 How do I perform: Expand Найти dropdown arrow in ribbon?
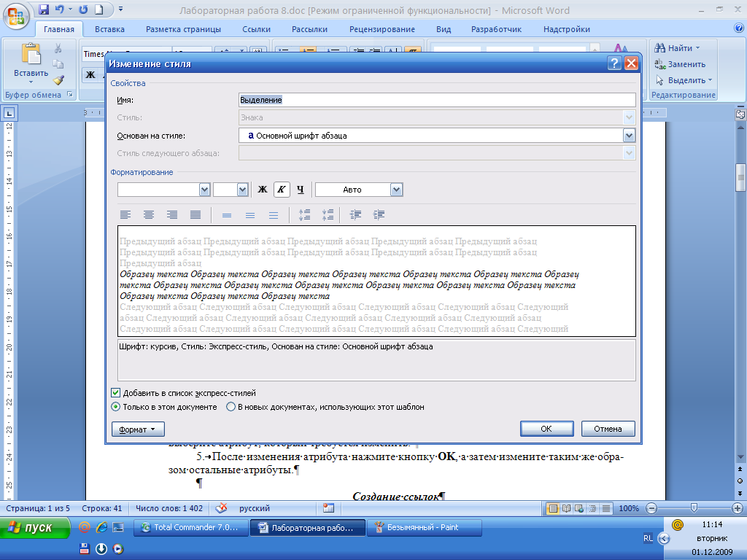(698, 47)
